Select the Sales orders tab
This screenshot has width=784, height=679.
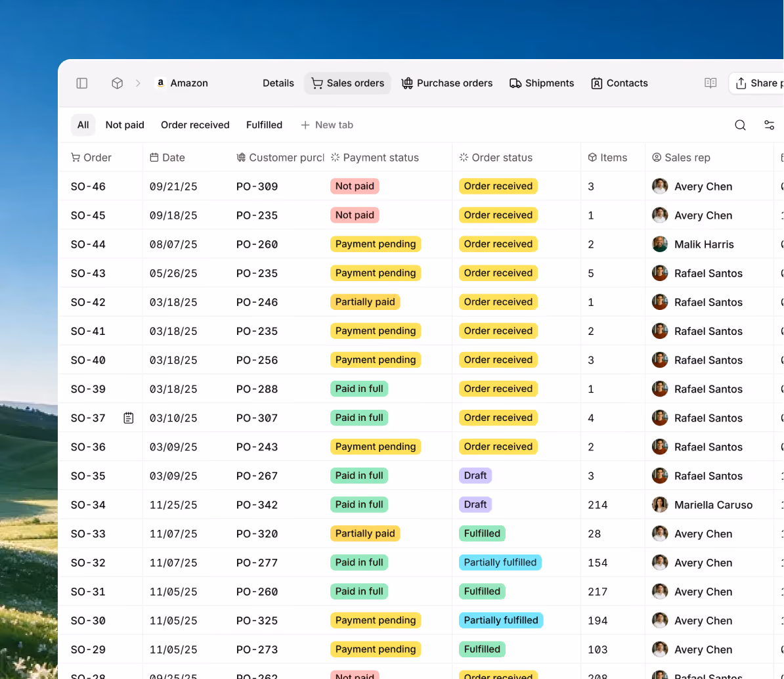[x=347, y=83]
